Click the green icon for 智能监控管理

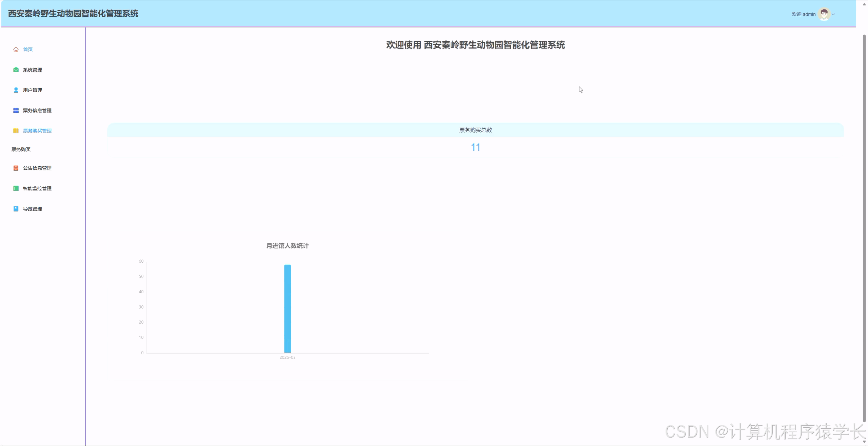[16, 189]
